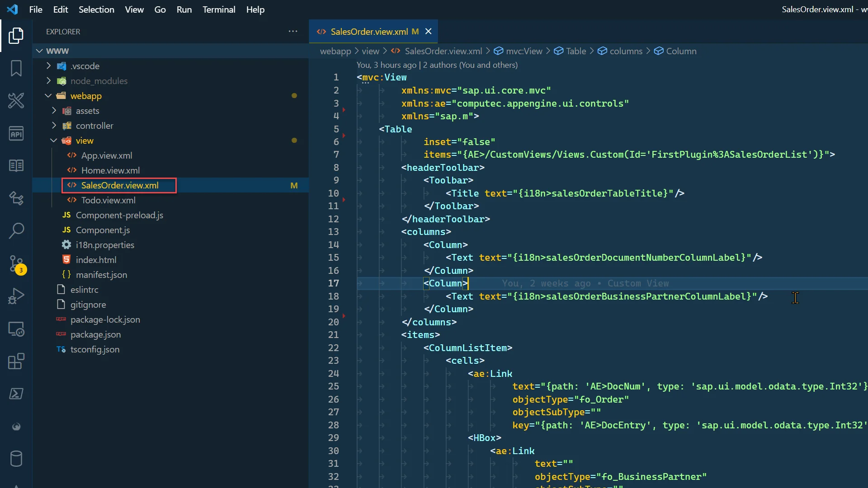Open manifest.json in the file tree
The width and height of the screenshot is (868, 488).
pyautogui.click(x=101, y=275)
